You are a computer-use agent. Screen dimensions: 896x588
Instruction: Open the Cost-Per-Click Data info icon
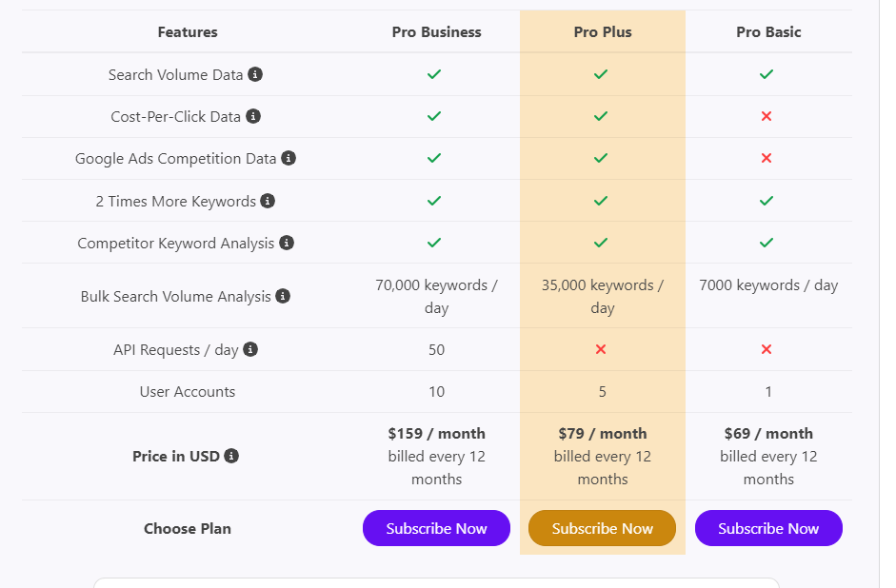coord(253,116)
